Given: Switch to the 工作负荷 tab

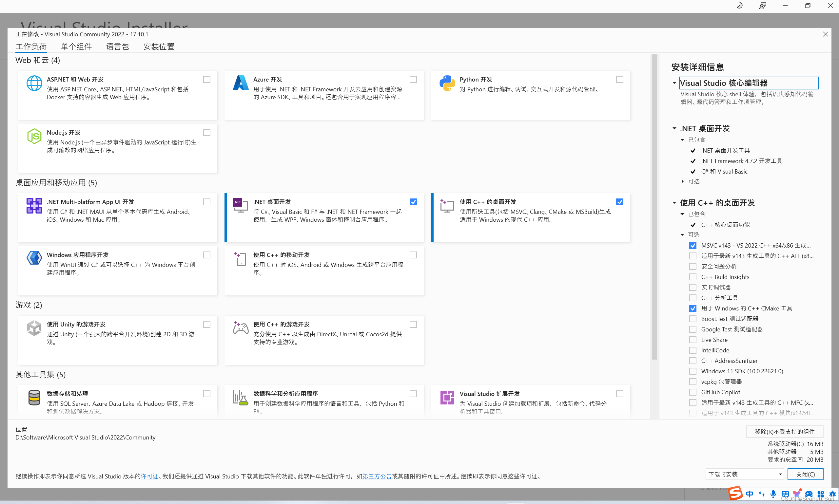Looking at the screenshot, I should pos(31,47).
